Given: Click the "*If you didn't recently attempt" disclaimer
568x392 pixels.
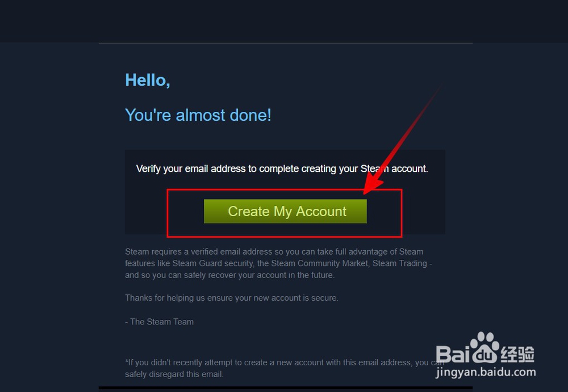Looking at the screenshot, I should coord(285,363).
